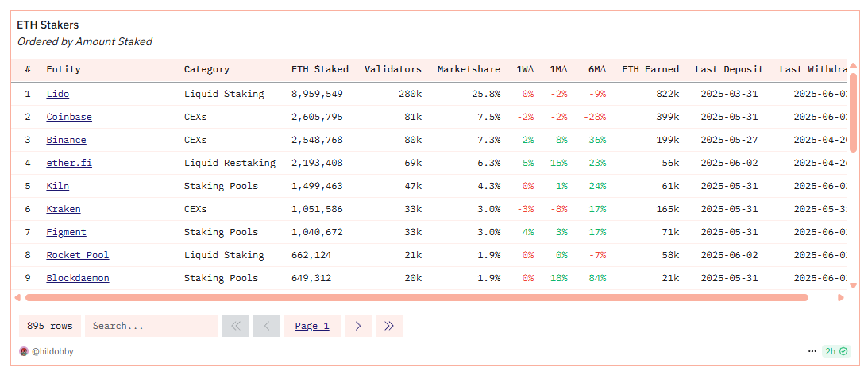The image size is (868, 375).
Task: Open the Kiln entity link
Action: pyautogui.click(x=57, y=186)
